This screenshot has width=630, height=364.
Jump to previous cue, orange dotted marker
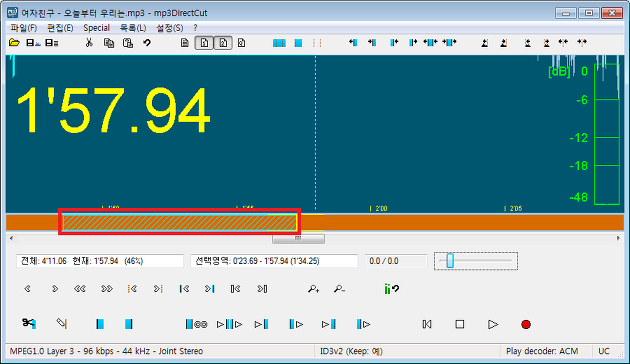tap(132, 288)
